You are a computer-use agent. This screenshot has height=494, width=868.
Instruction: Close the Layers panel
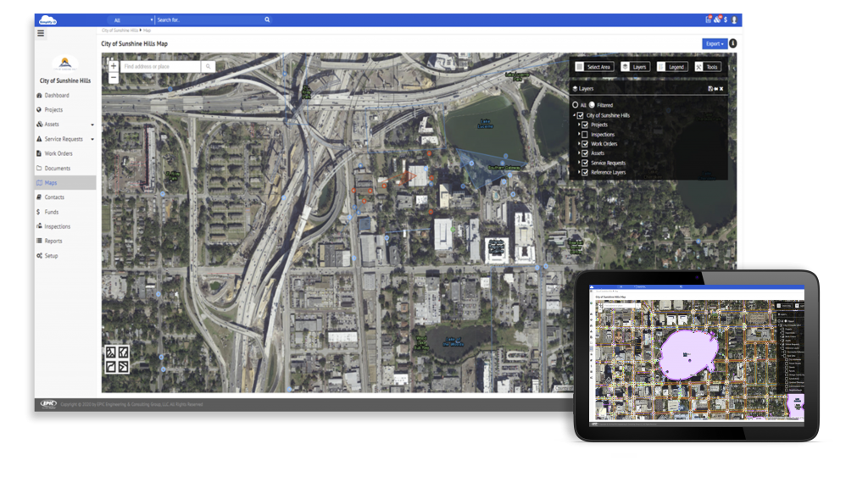(722, 88)
